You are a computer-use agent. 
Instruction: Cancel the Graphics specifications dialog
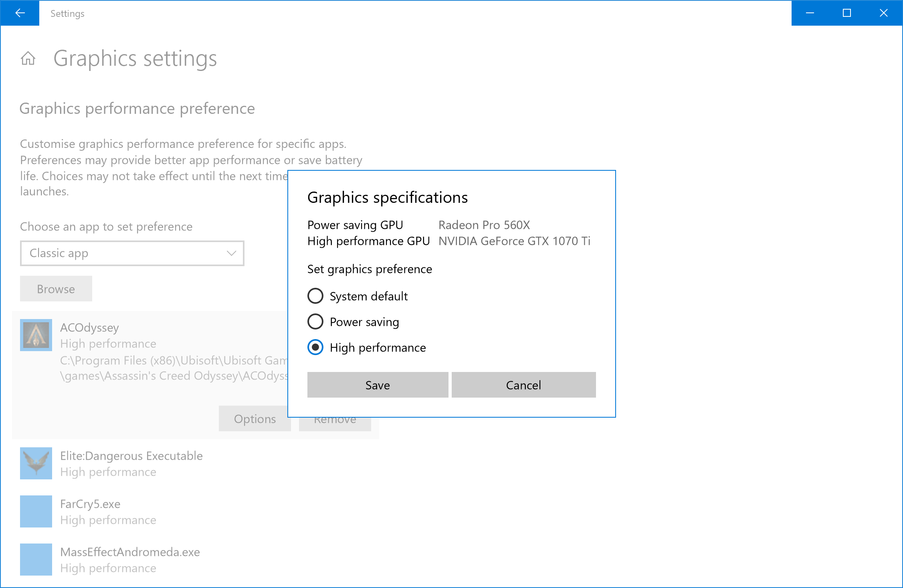pyautogui.click(x=523, y=385)
